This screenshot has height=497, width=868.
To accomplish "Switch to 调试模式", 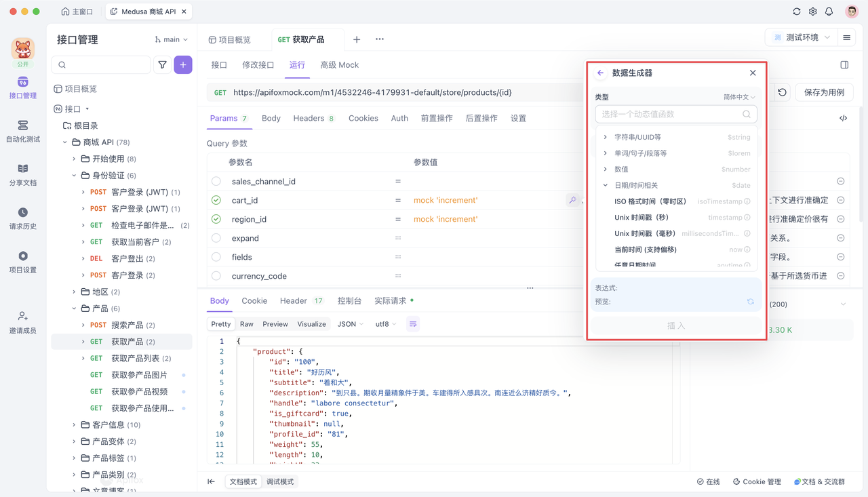I will pyautogui.click(x=280, y=482).
